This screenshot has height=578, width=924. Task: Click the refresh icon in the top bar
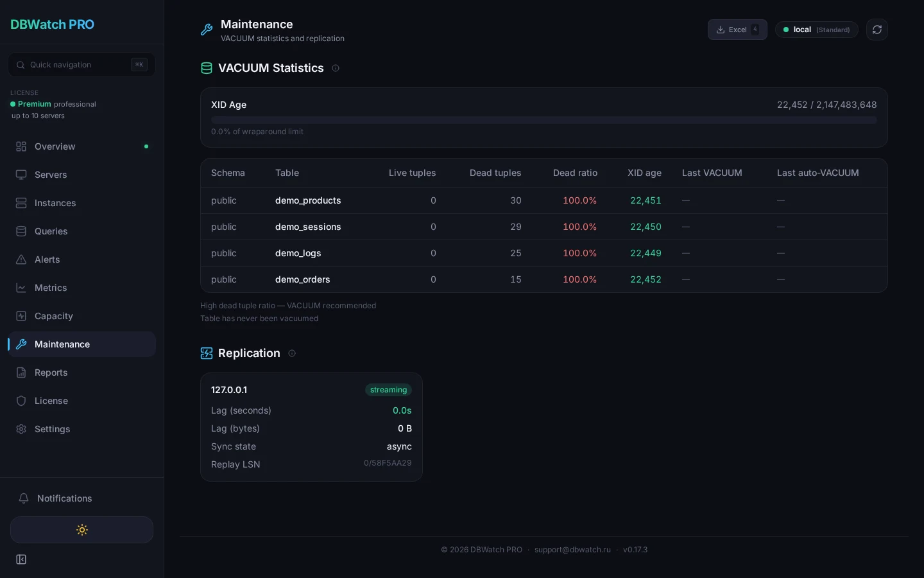point(877,30)
